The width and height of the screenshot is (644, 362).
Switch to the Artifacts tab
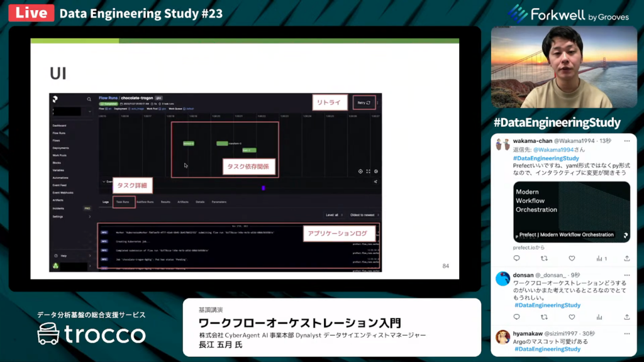[x=183, y=202]
